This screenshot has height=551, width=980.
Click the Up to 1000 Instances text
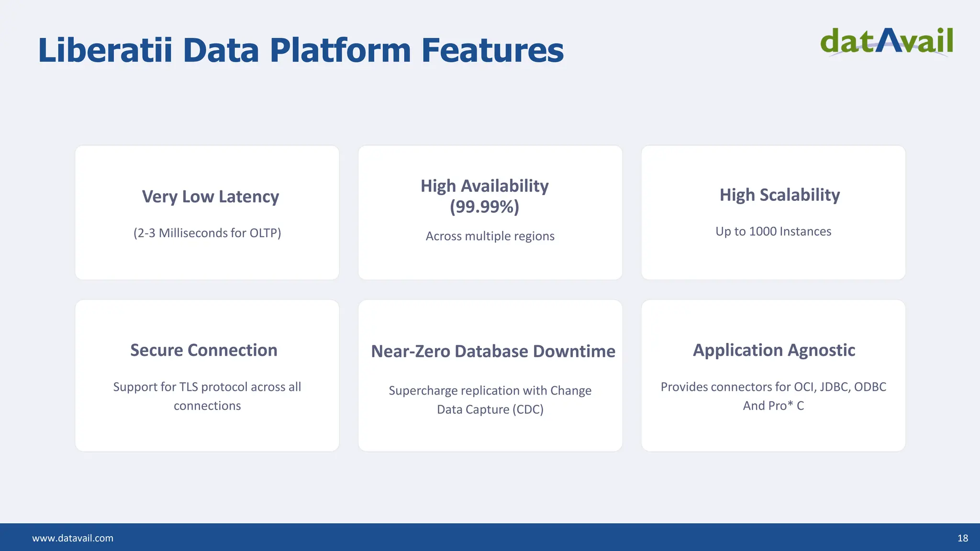click(x=773, y=231)
